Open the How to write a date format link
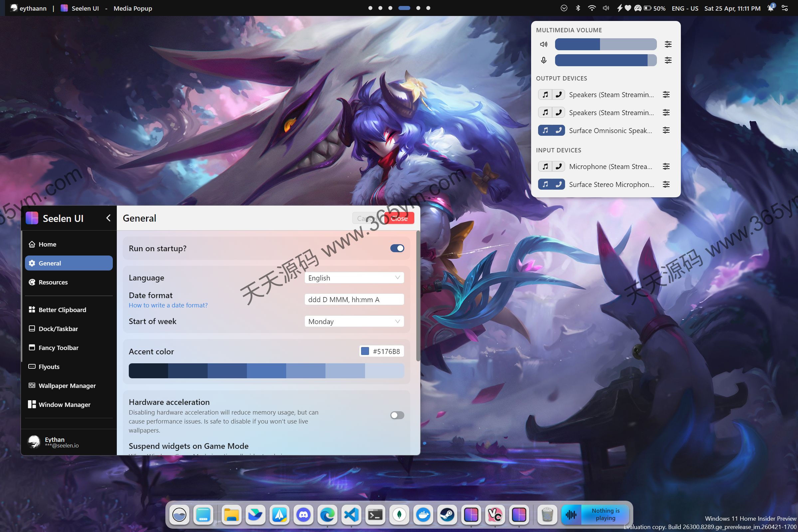This screenshot has height=532, width=798. pos(168,305)
